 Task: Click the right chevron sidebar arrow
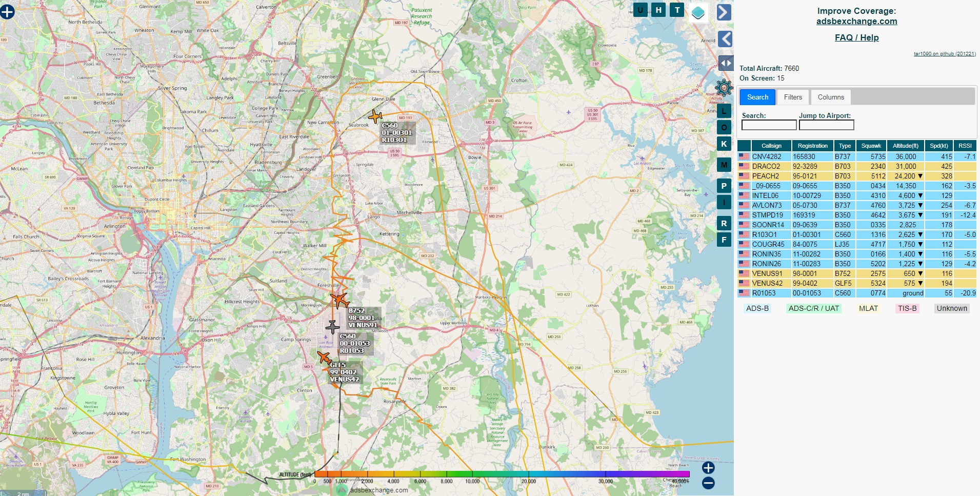click(x=724, y=12)
